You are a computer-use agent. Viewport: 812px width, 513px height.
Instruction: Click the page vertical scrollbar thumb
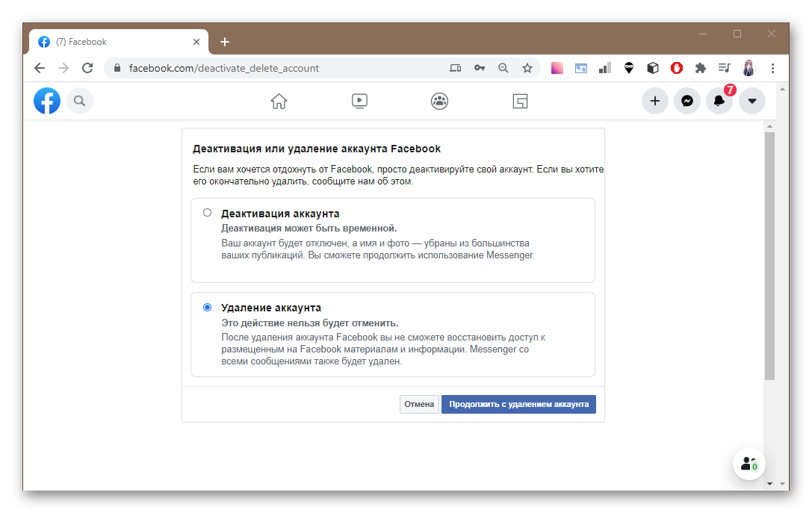pos(769,255)
